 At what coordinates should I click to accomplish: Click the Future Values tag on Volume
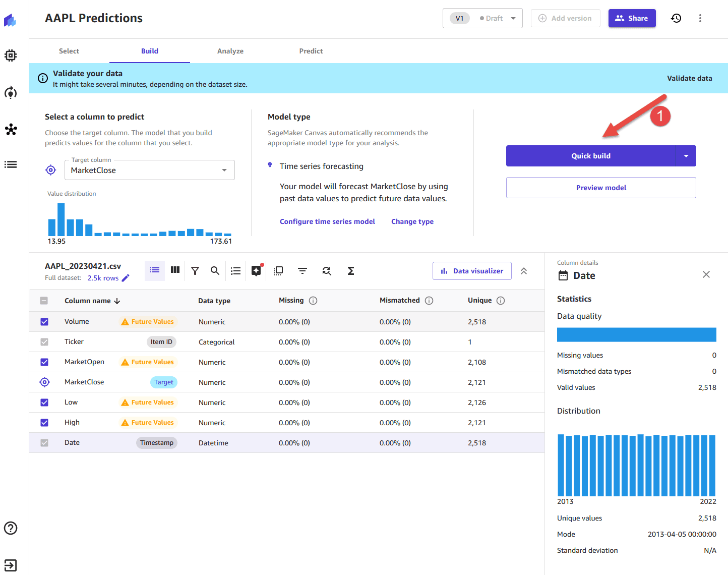[147, 322]
